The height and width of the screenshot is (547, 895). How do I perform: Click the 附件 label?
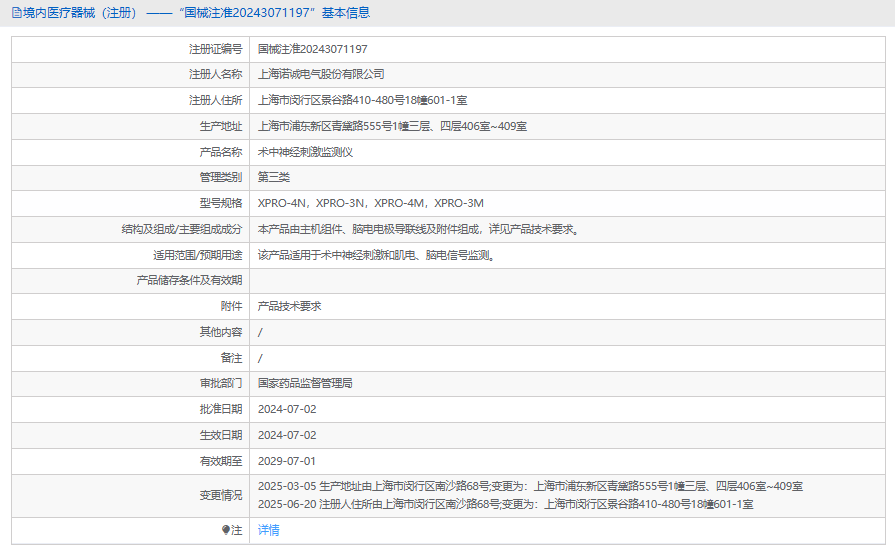(232, 306)
